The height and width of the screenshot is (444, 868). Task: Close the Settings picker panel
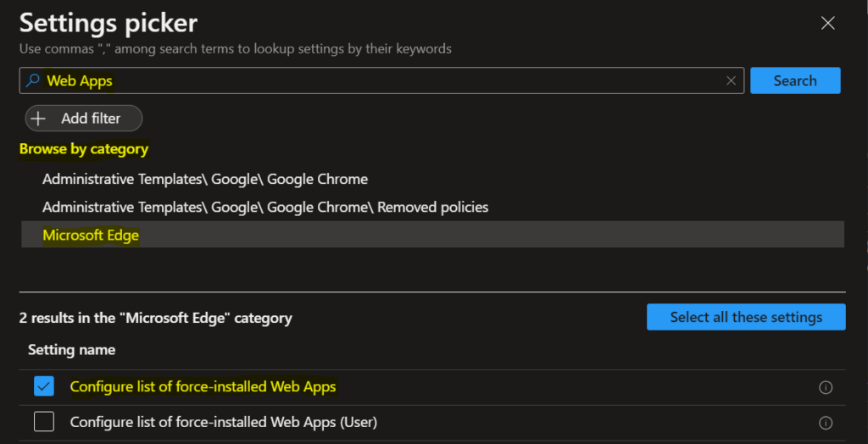click(827, 23)
